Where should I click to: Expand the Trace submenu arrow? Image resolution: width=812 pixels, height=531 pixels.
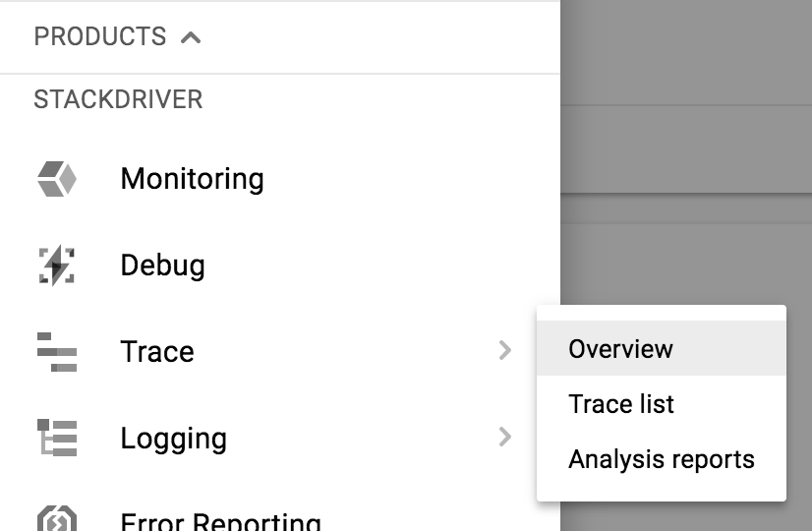point(504,350)
